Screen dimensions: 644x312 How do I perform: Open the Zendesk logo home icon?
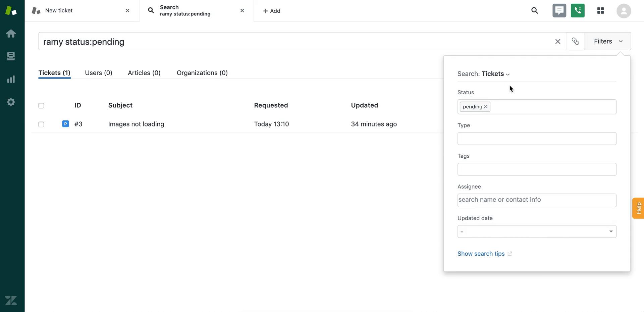(11, 10)
